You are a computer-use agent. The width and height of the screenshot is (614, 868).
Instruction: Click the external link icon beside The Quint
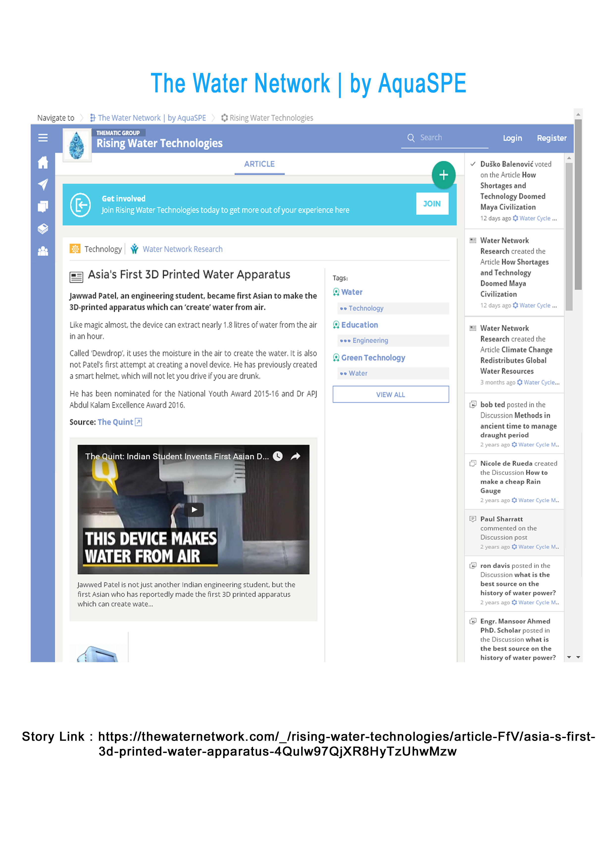(x=138, y=422)
